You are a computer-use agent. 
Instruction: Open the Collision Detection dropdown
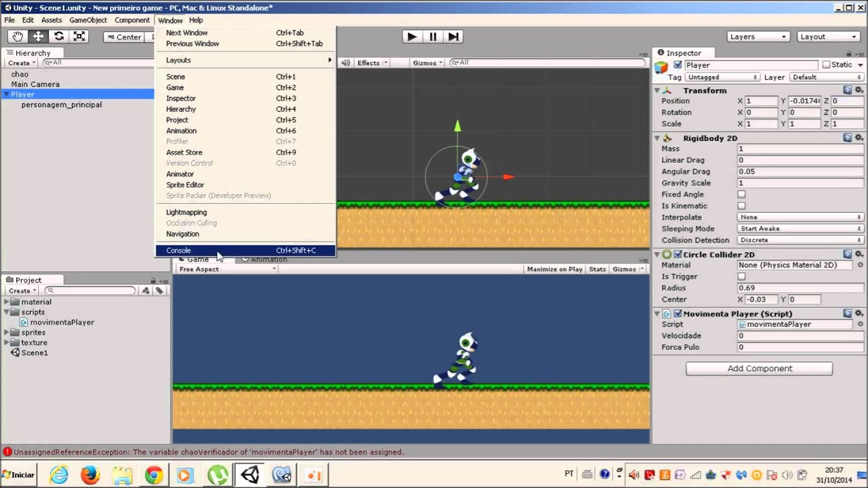click(x=800, y=241)
